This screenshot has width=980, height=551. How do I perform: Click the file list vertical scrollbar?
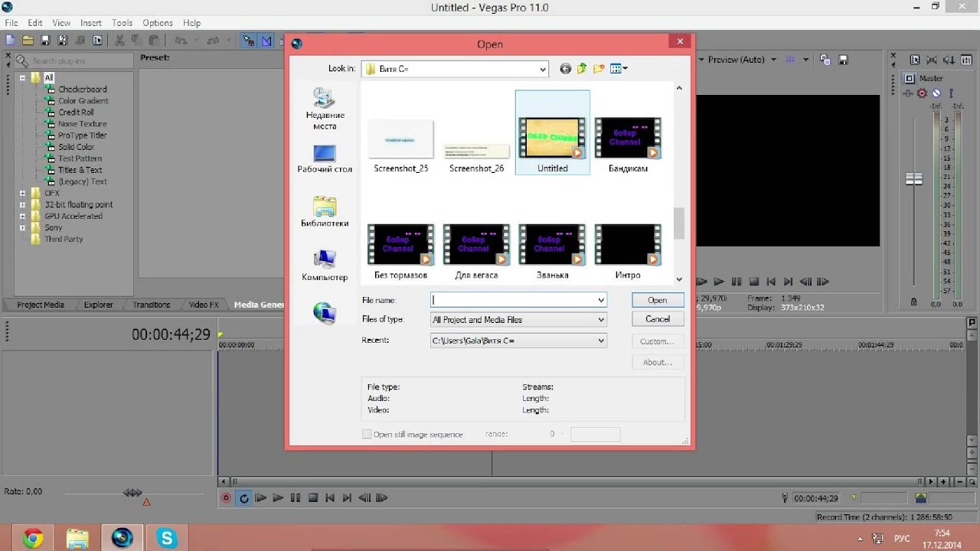[x=678, y=223]
